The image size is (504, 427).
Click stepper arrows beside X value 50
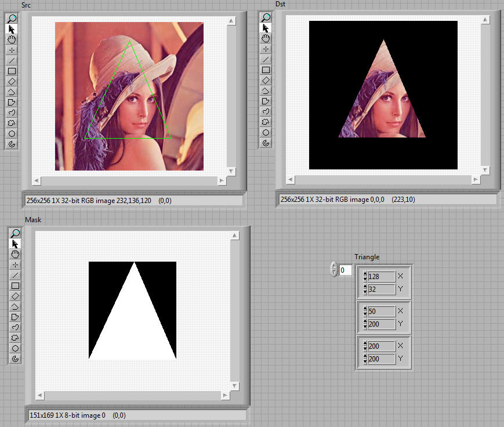coord(365,311)
